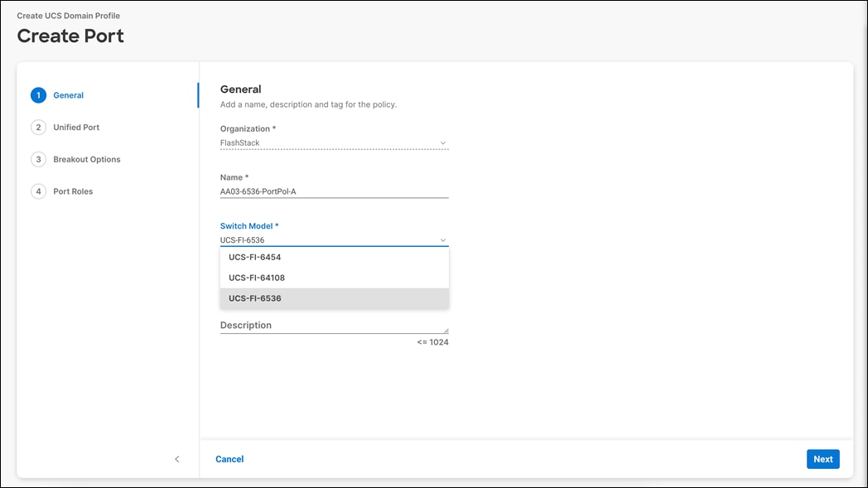Open the Organization dropdown arrow
Screen dimensions: 868x488
pyautogui.click(x=442, y=143)
